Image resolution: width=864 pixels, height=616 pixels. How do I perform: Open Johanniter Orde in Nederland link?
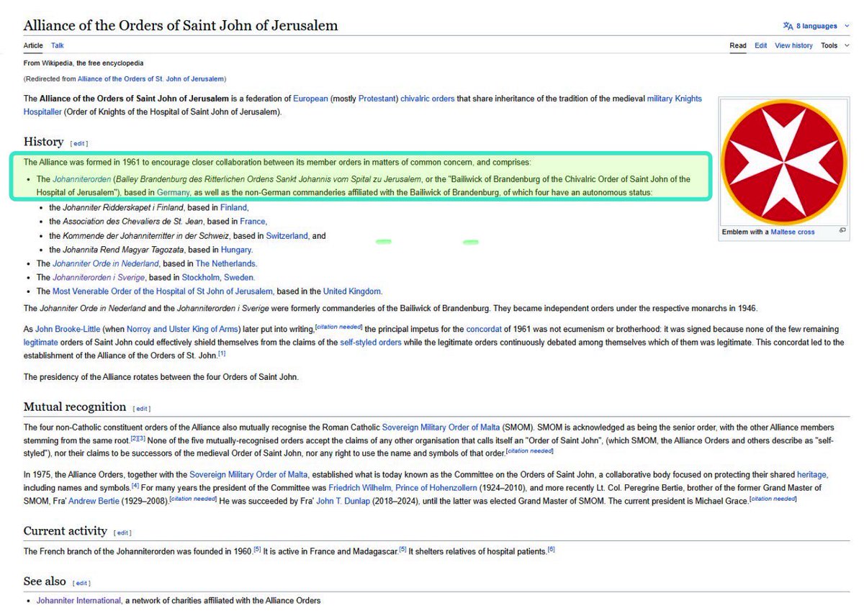[105, 264]
